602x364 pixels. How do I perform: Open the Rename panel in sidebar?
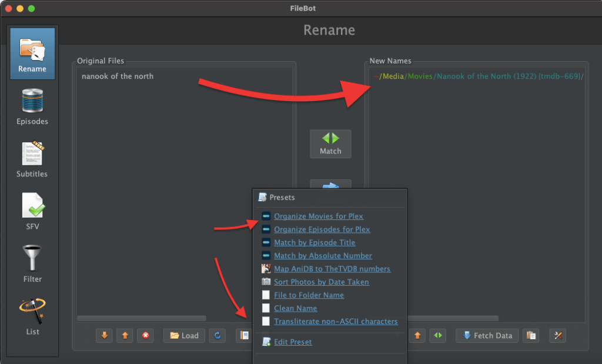click(x=32, y=54)
